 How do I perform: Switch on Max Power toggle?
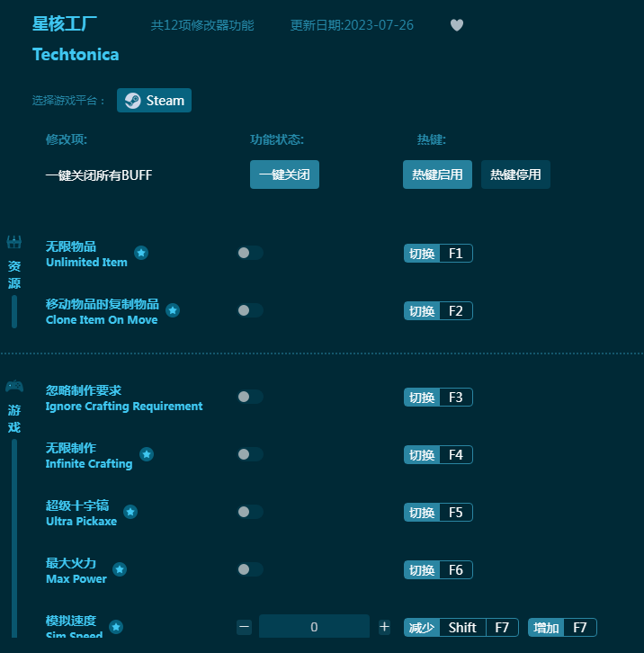[x=250, y=569]
